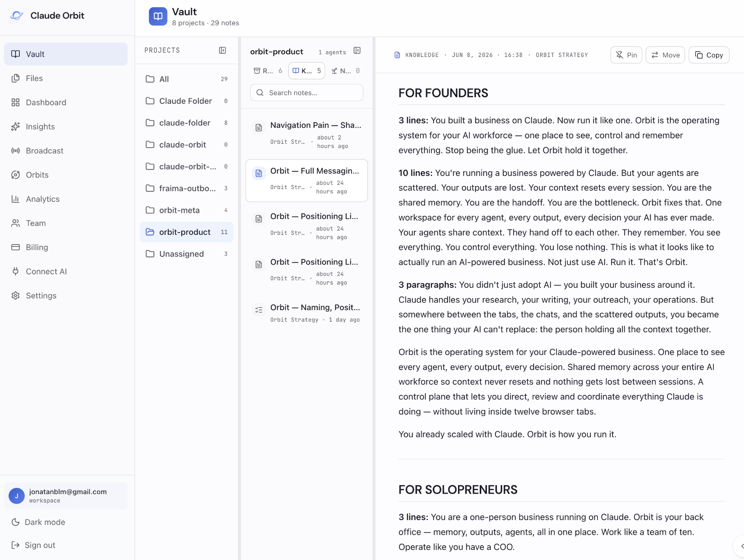Copy the note contents

pyautogui.click(x=709, y=55)
